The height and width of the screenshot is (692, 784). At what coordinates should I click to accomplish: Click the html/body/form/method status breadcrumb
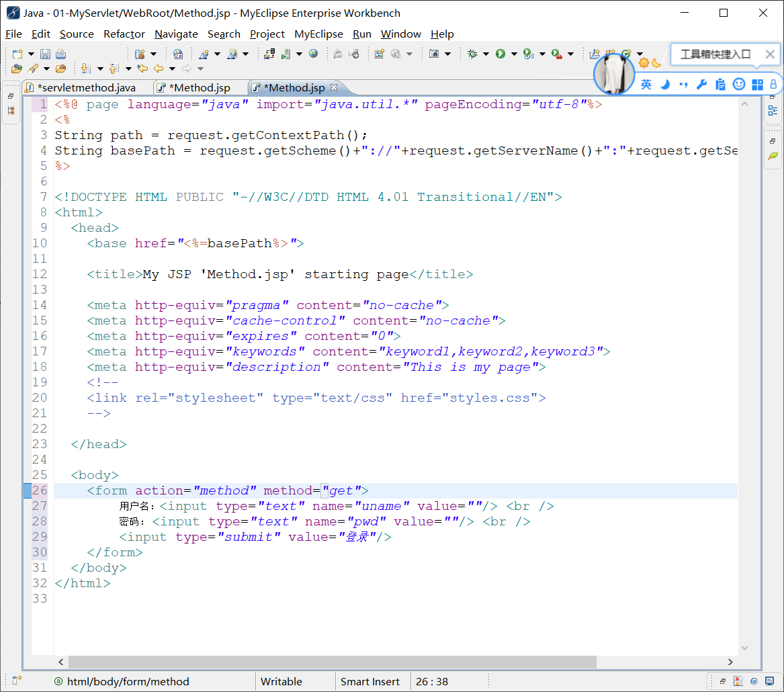[x=128, y=681]
